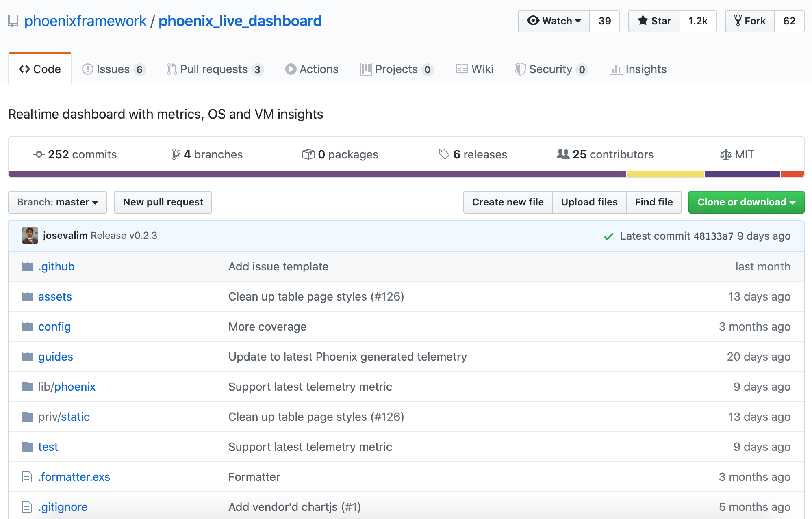Expand the Branch: master selector

58,202
